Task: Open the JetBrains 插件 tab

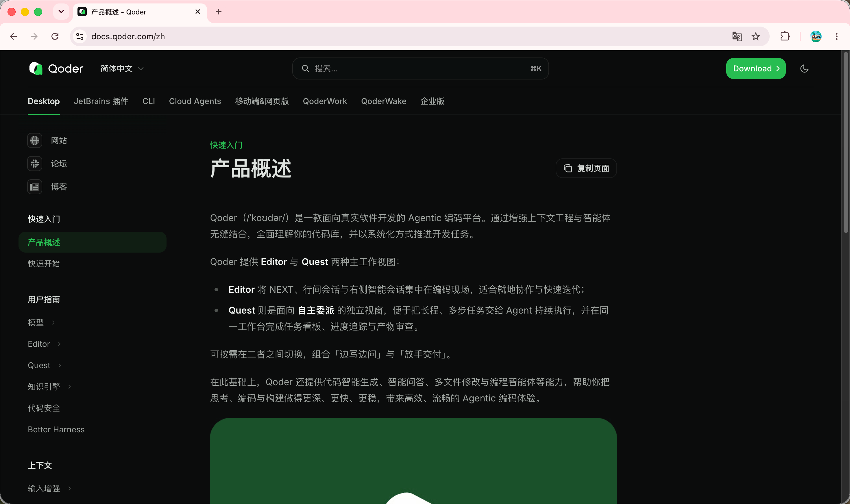Action: click(101, 101)
